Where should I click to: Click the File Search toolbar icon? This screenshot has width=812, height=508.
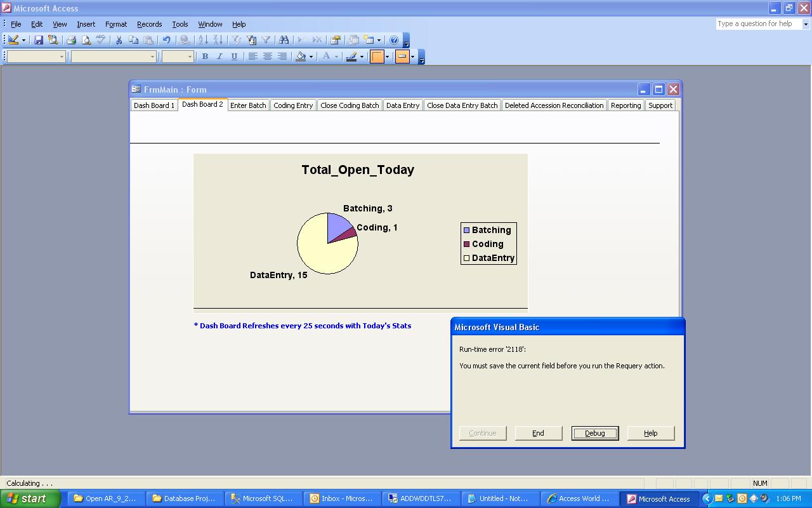point(53,40)
